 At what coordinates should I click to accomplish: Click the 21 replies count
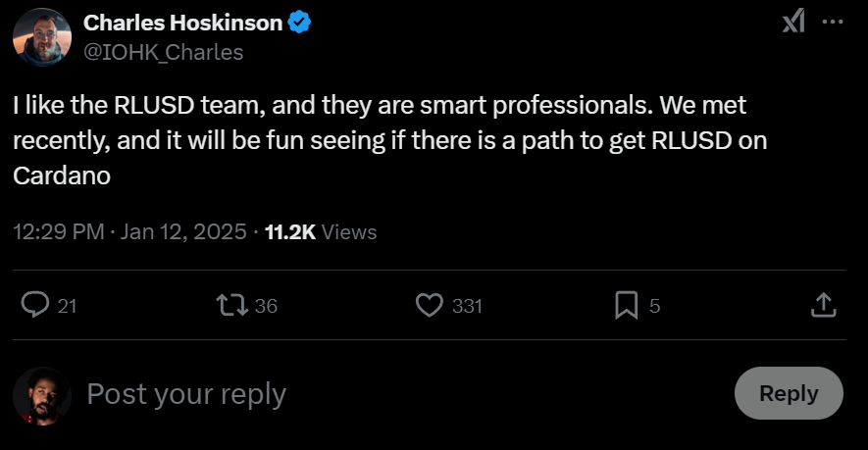[x=67, y=306]
